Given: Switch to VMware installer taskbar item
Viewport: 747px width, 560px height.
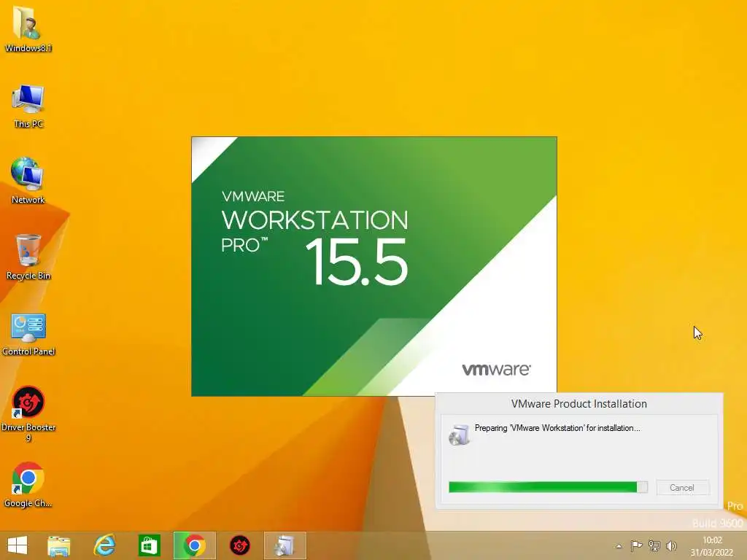Looking at the screenshot, I should pyautogui.click(x=285, y=545).
